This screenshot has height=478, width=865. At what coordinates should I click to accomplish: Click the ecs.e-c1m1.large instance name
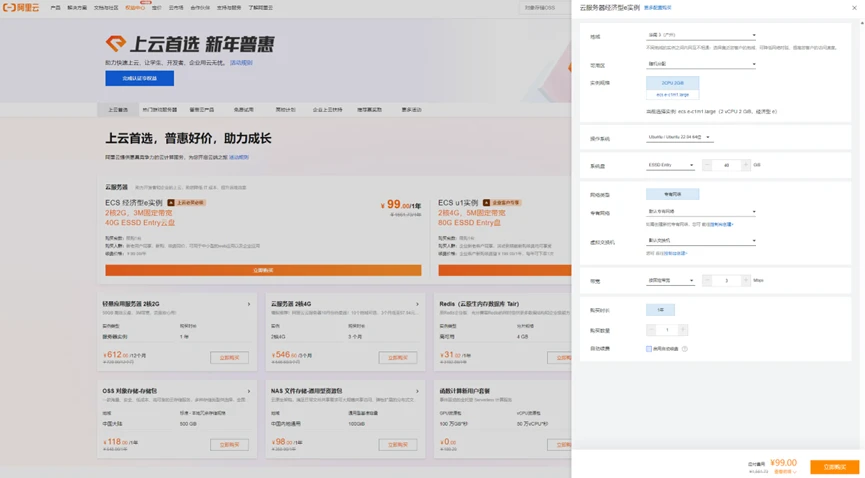(x=672, y=95)
